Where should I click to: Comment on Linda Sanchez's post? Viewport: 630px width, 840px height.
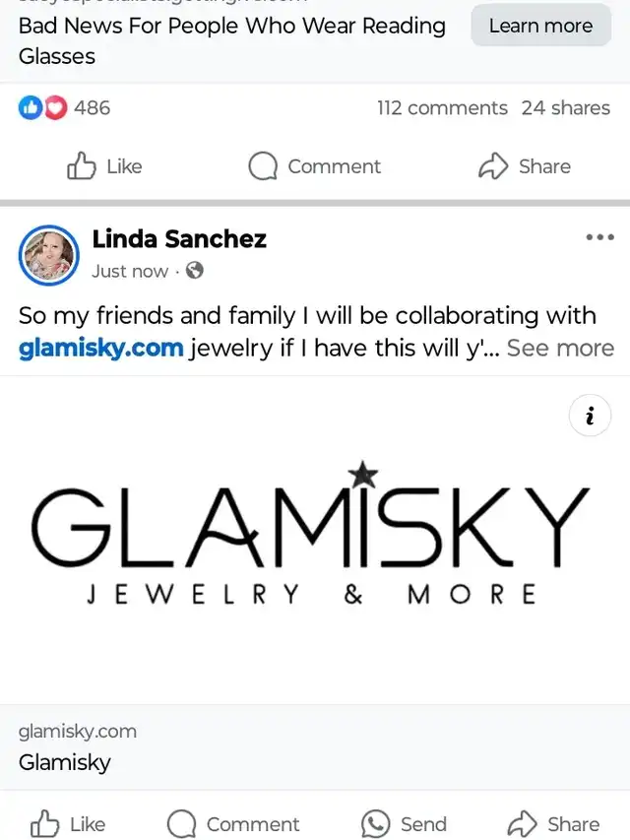tap(233, 824)
